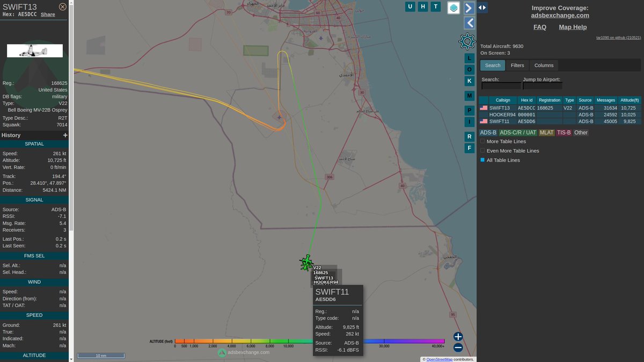The image size is (644, 362).
Task: Toggle the MLAT source legend filter
Action: tap(546, 132)
